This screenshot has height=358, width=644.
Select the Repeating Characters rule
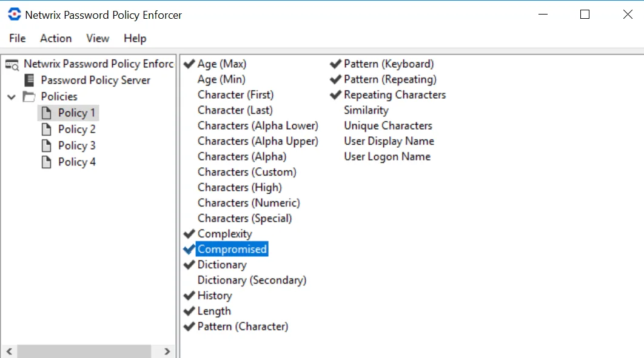(395, 94)
